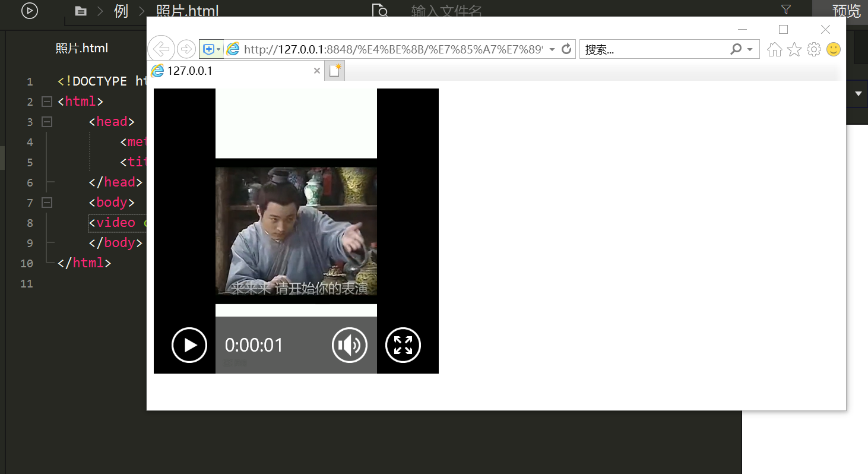868x474 pixels.
Task: Click the filter funnel icon
Action: (786, 9)
